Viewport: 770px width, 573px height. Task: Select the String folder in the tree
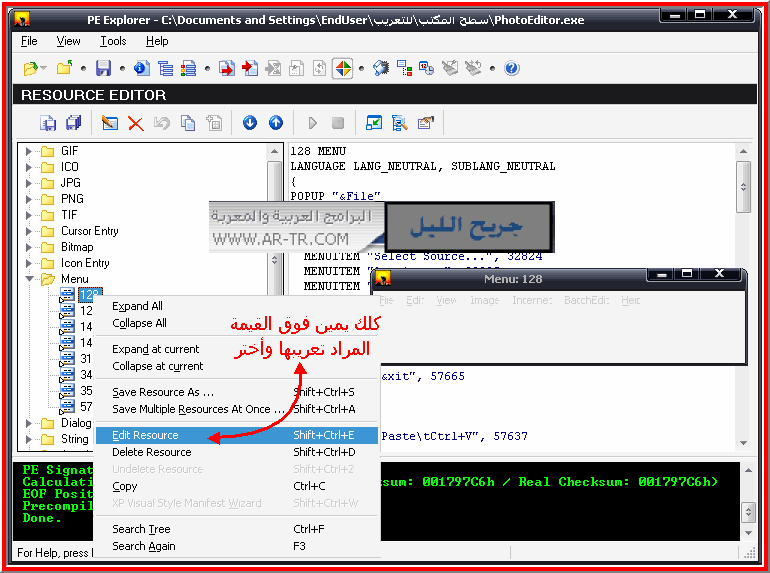[x=75, y=439]
